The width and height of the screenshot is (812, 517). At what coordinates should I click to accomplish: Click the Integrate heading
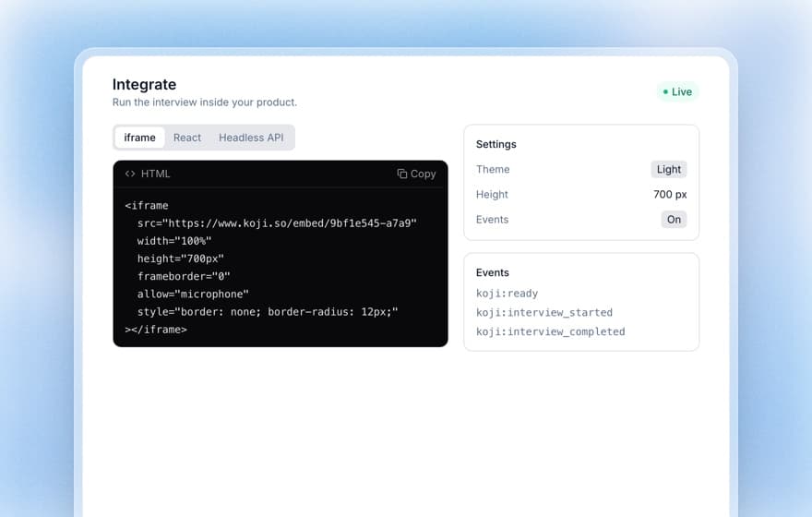145,84
